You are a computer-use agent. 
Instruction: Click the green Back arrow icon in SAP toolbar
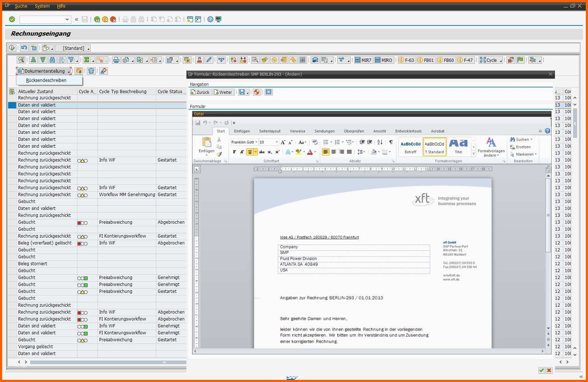pyautogui.click(x=97, y=19)
